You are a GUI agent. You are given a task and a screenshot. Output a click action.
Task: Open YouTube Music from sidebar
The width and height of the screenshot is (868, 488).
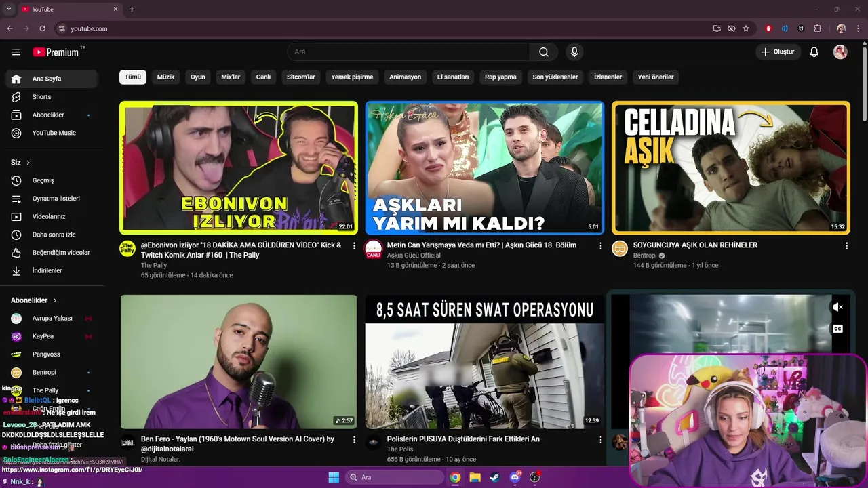click(x=52, y=133)
